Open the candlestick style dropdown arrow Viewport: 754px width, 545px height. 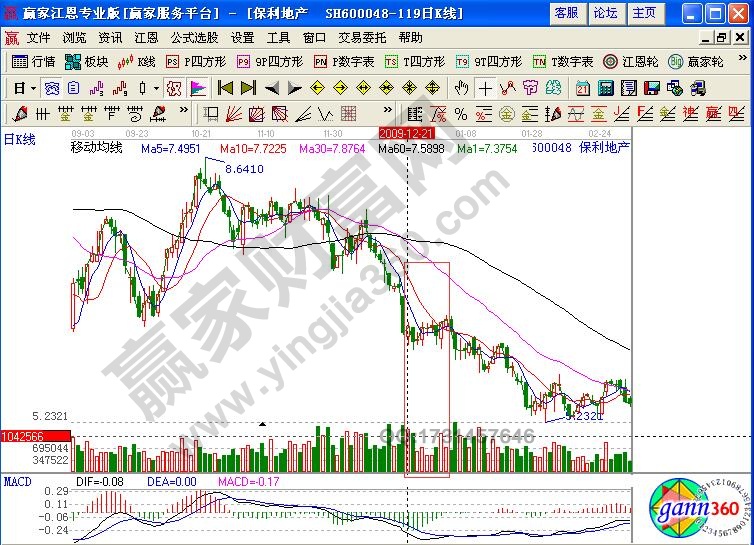[157, 88]
